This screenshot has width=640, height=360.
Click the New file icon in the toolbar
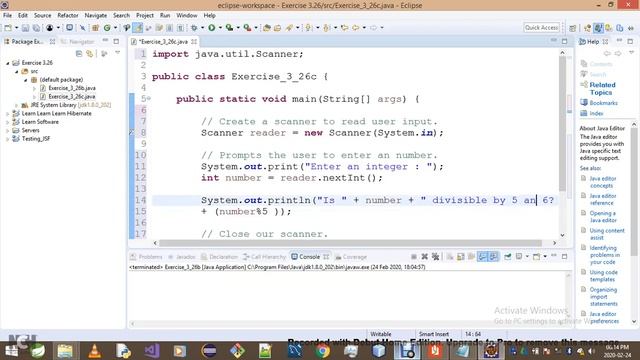(8, 28)
